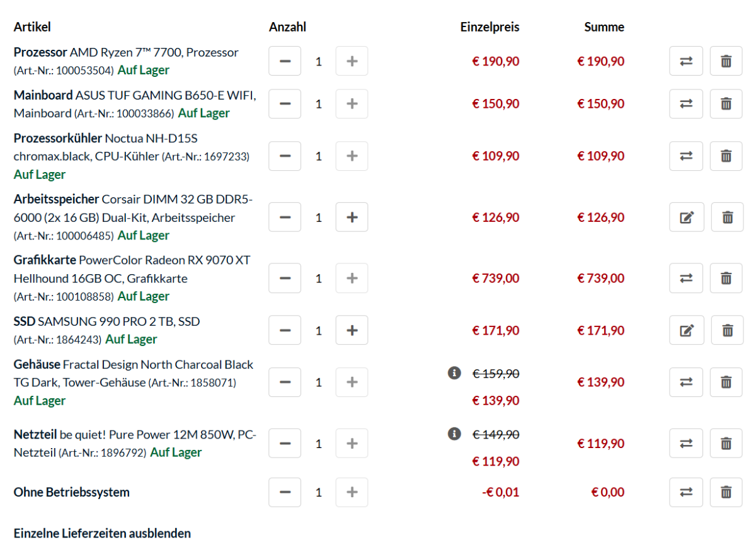Decrease the processor quantity with minus

tap(285, 61)
